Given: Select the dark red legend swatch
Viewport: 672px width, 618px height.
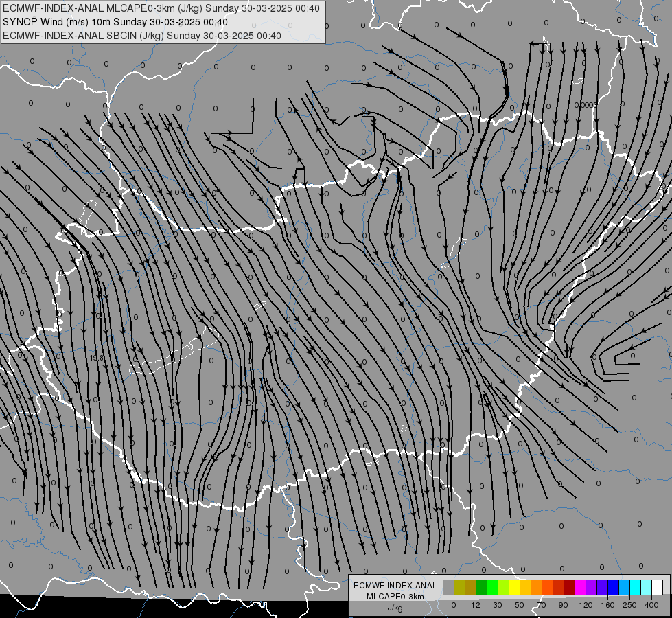Looking at the screenshot, I should point(569,588).
